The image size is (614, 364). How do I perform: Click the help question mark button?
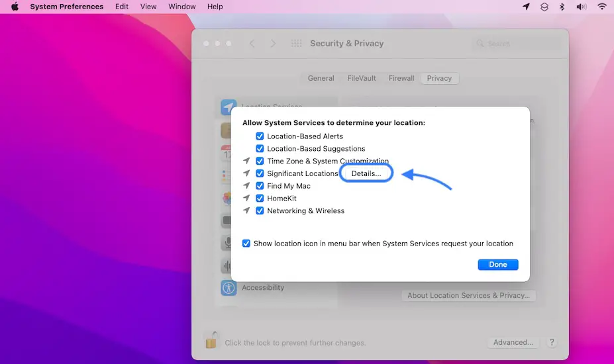[552, 342]
